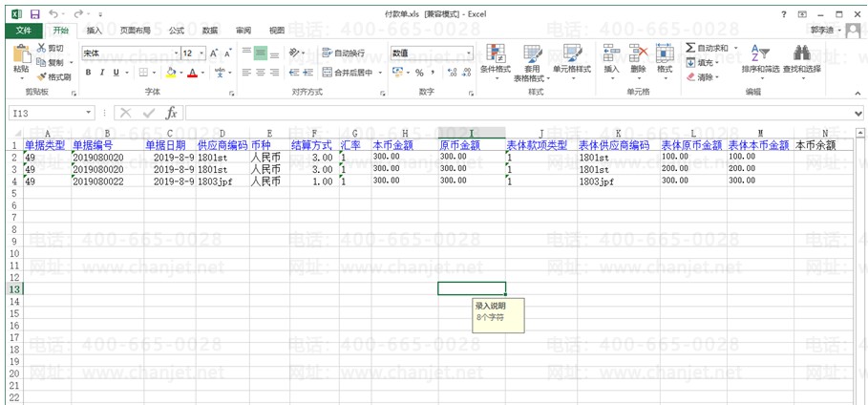
Task: Click cell containing 2019080022
Action: pos(107,181)
